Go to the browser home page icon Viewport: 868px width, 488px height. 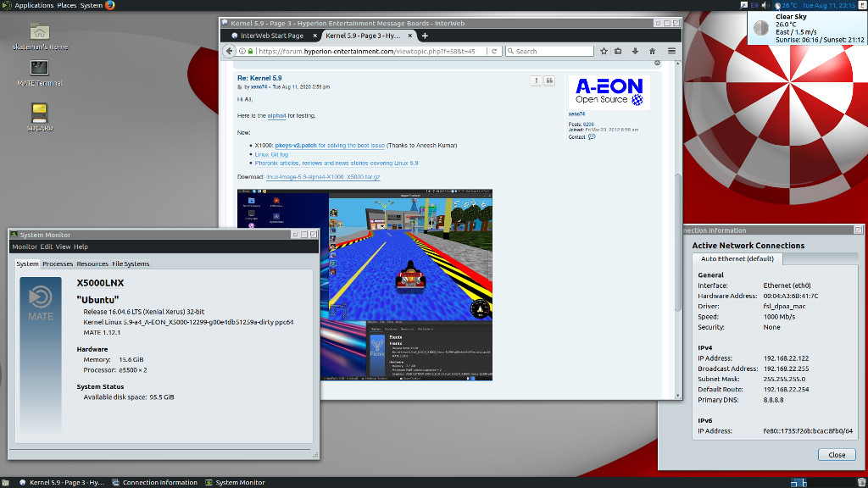click(652, 51)
